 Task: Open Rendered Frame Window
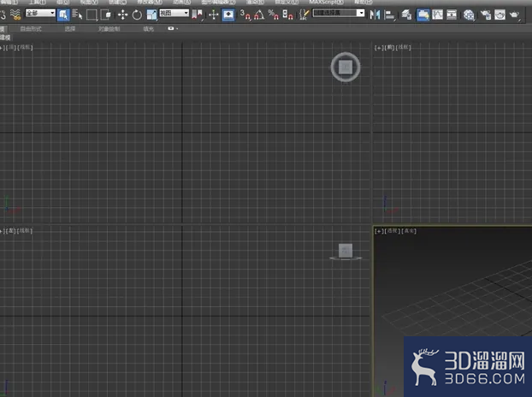(499, 15)
